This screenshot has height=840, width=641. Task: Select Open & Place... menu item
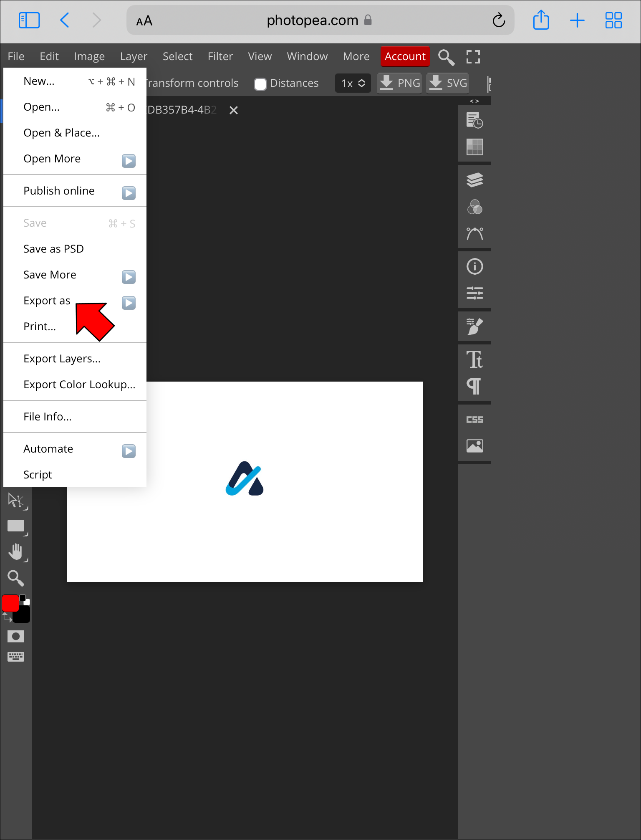click(75, 133)
